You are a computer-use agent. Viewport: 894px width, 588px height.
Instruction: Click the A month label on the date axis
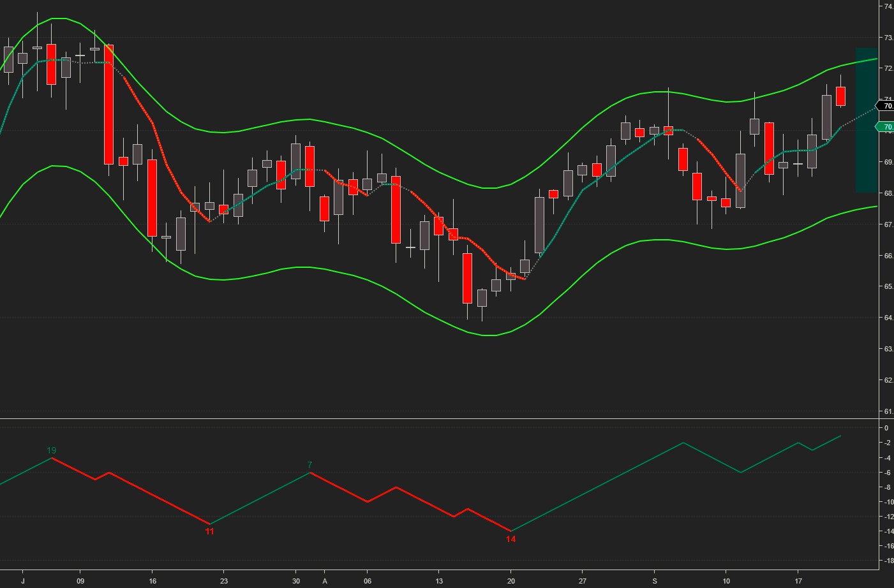(325, 582)
